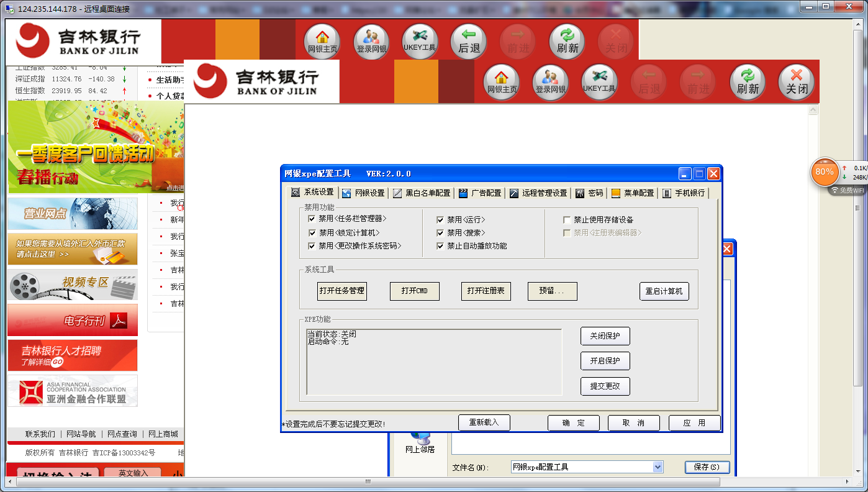Click 确定 button in config tool
868x492 pixels.
point(574,423)
